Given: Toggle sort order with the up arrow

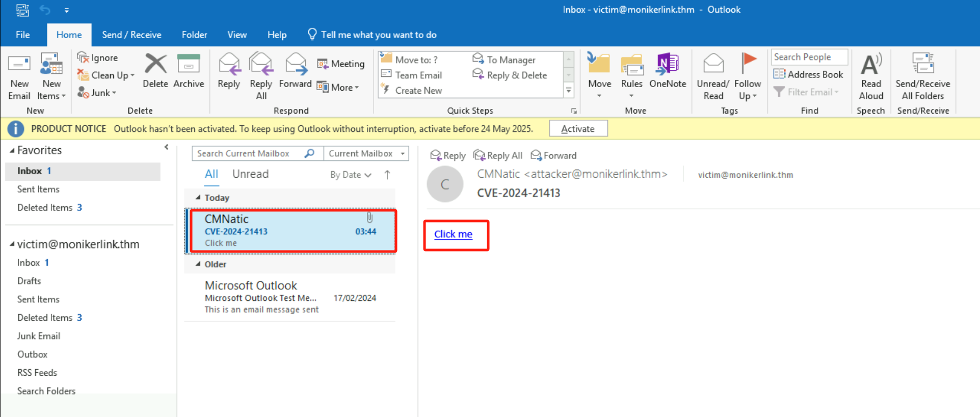Looking at the screenshot, I should [387, 175].
